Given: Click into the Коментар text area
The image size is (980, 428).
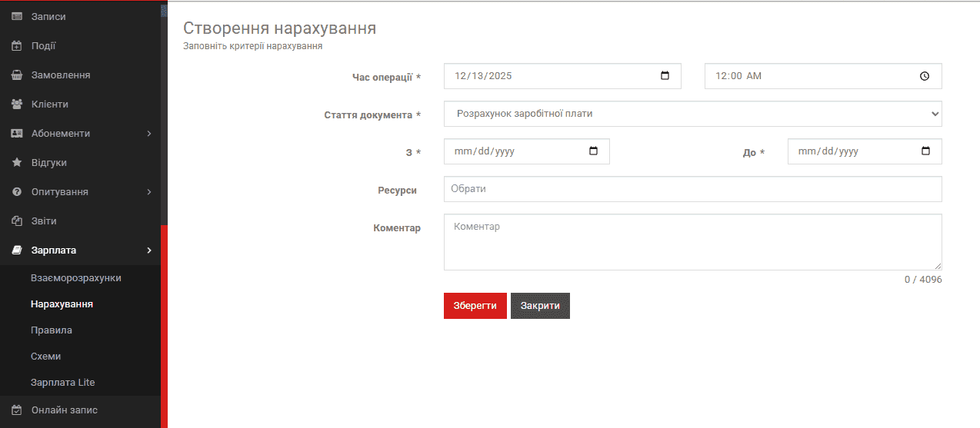Looking at the screenshot, I should (x=692, y=242).
